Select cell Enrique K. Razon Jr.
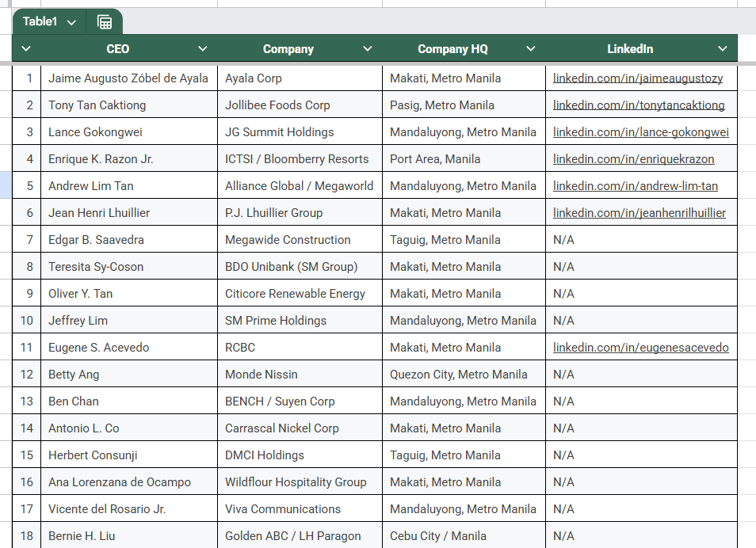 click(129, 159)
